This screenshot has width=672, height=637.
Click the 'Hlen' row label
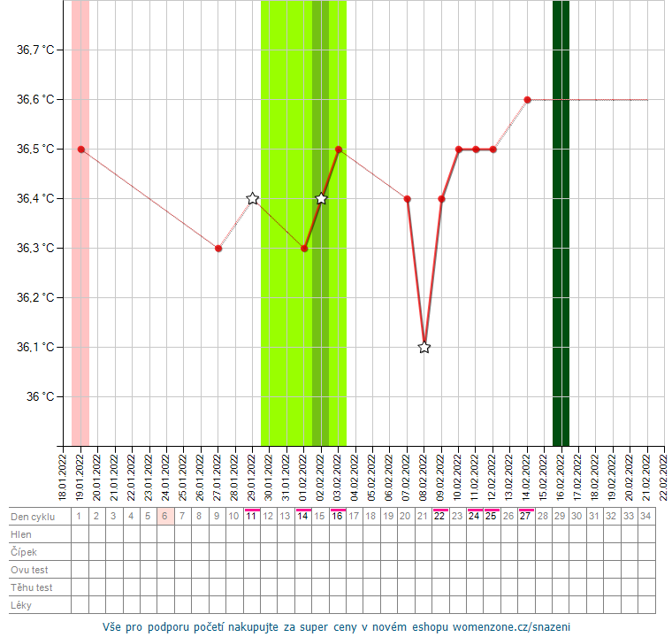point(21,534)
